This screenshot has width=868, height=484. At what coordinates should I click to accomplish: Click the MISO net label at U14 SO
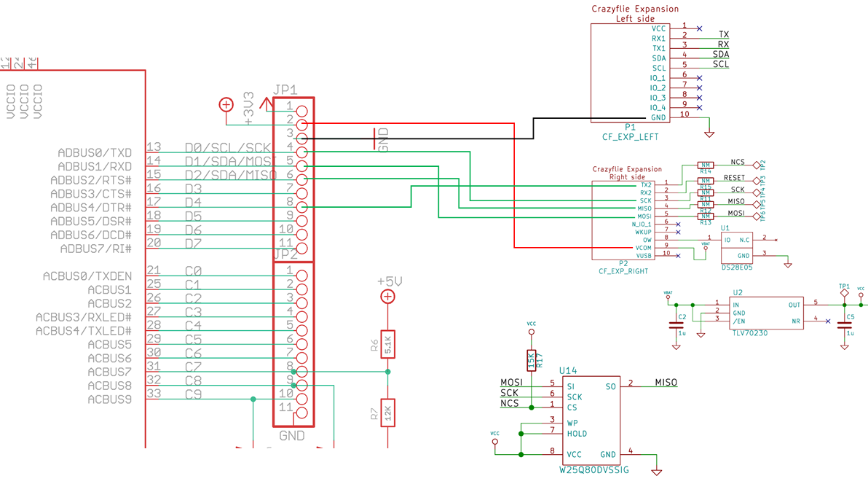(x=666, y=382)
